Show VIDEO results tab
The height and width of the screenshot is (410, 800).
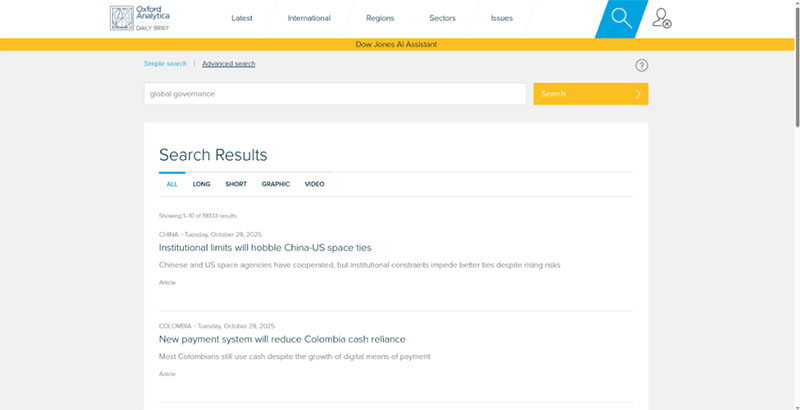coord(314,184)
